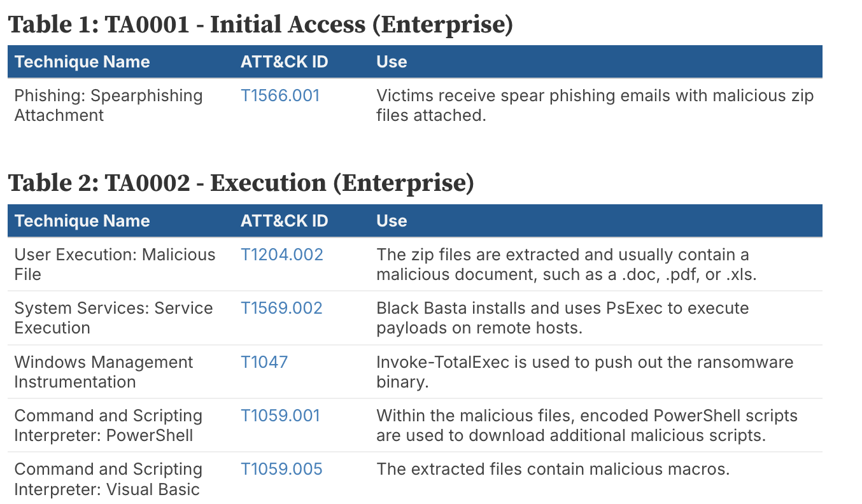Click the malicious macros description text
The height and width of the screenshot is (504, 862).
pos(553,469)
